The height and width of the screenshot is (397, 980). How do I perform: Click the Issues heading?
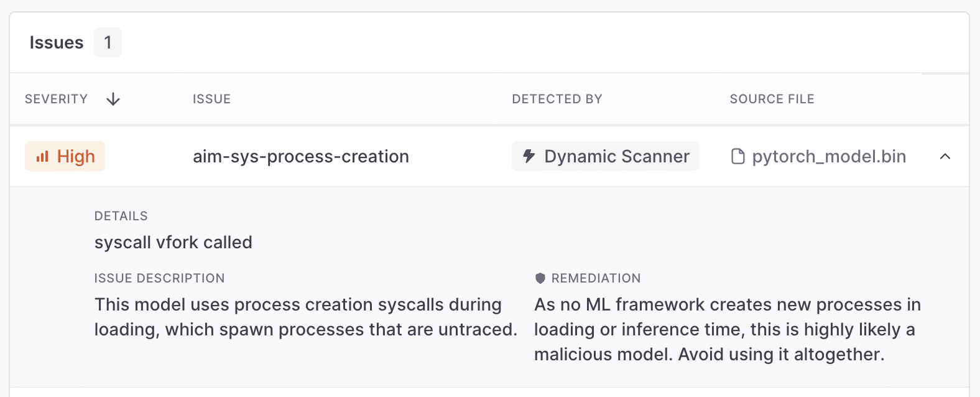pyautogui.click(x=57, y=43)
